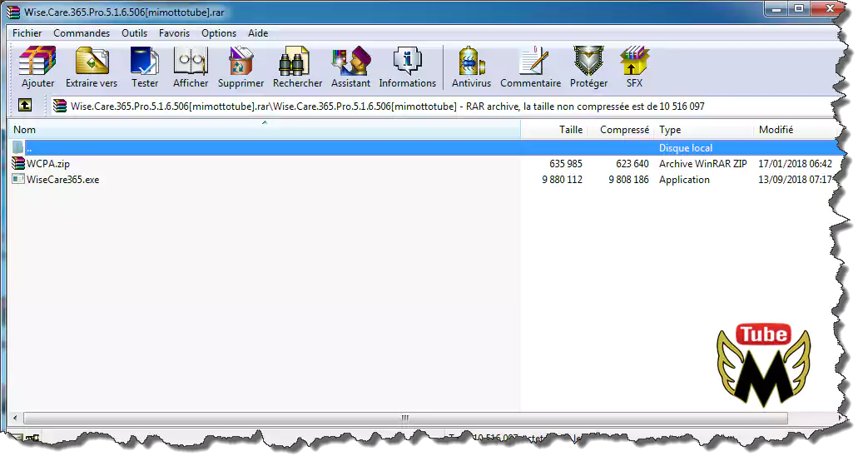
Task: Open the Aide menu
Action: (x=258, y=33)
